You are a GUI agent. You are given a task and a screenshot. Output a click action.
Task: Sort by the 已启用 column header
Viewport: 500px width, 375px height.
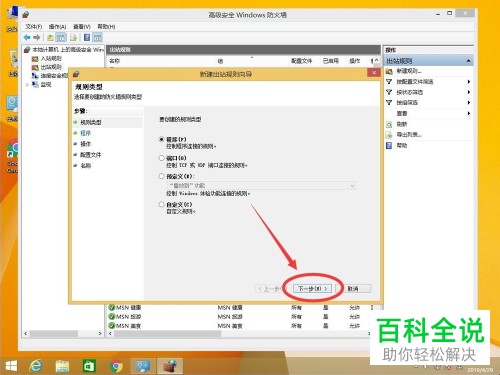point(331,61)
